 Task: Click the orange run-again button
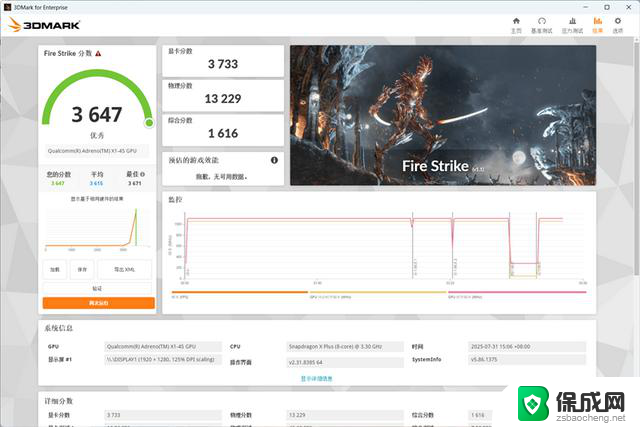click(98, 303)
